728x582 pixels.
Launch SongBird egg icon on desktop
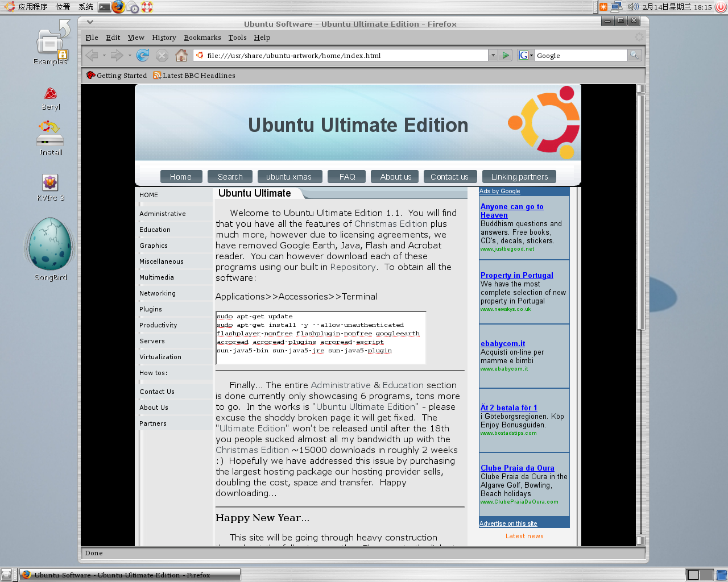[x=51, y=249]
